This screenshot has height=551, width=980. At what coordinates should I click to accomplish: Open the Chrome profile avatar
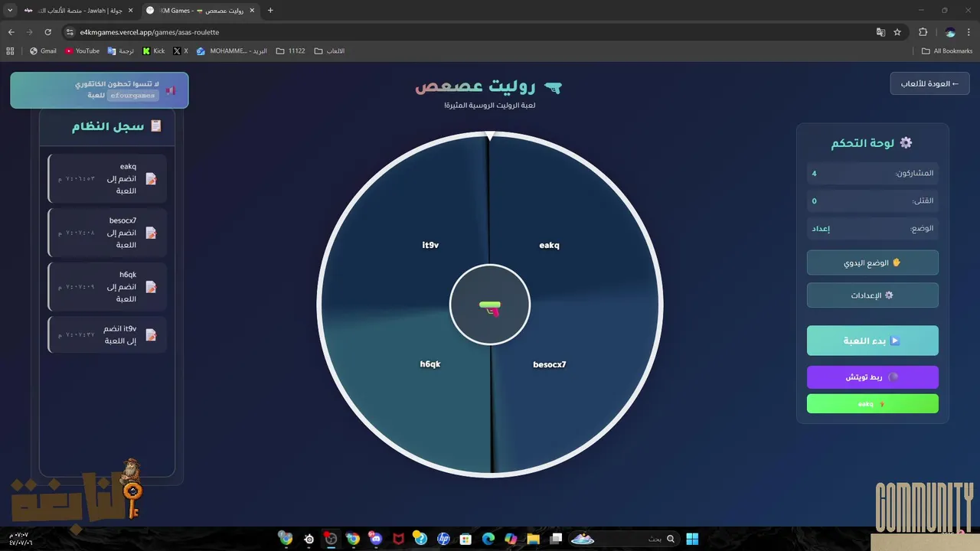pyautogui.click(x=950, y=32)
